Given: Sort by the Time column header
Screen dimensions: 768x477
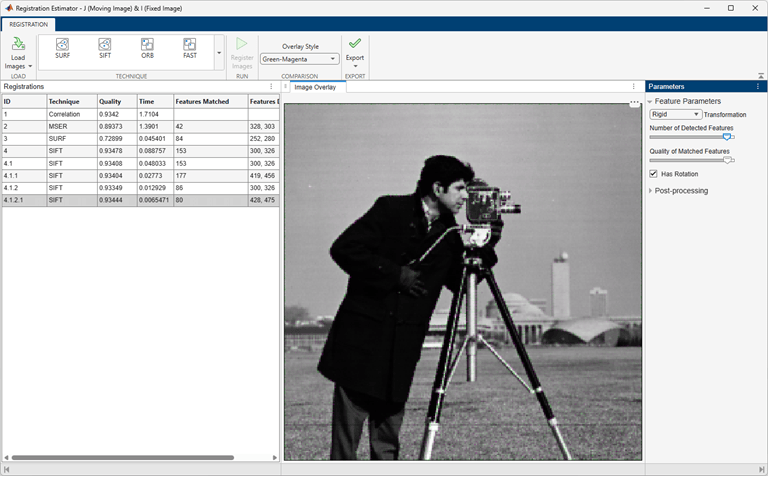Looking at the screenshot, I should 155,101.
